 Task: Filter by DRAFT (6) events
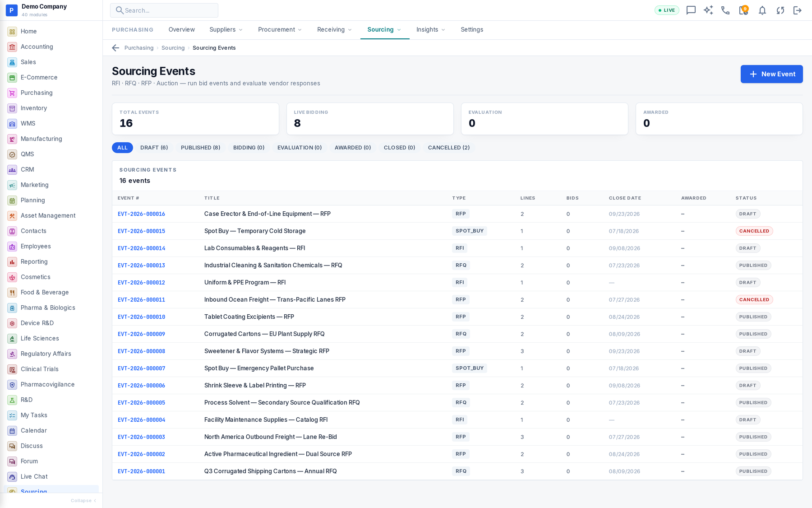pos(154,148)
